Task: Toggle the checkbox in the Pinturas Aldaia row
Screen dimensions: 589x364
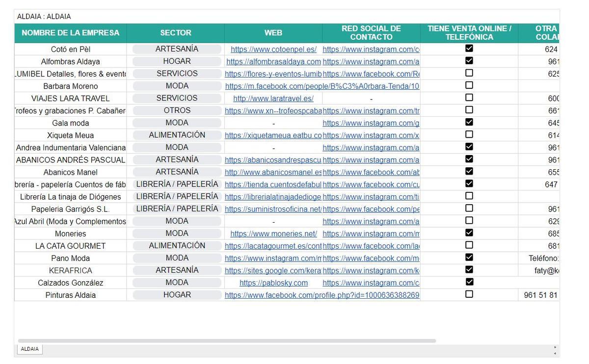Action: tap(469, 294)
